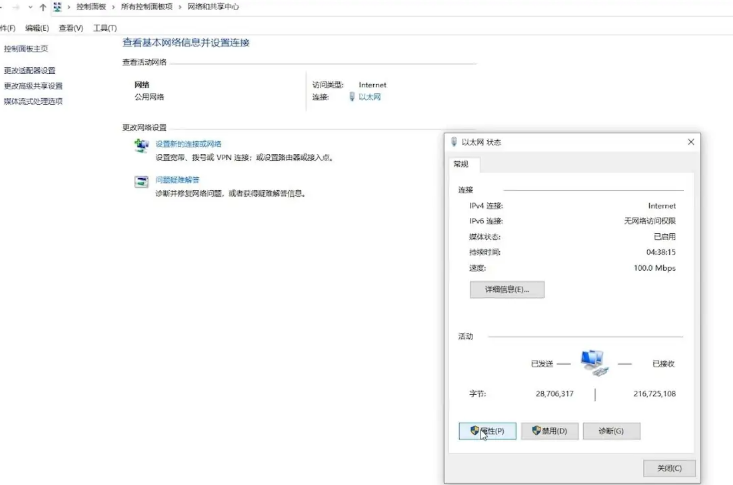Click the shield-marked 属性(P) button
Screen dimensions: 733x485
point(487,431)
